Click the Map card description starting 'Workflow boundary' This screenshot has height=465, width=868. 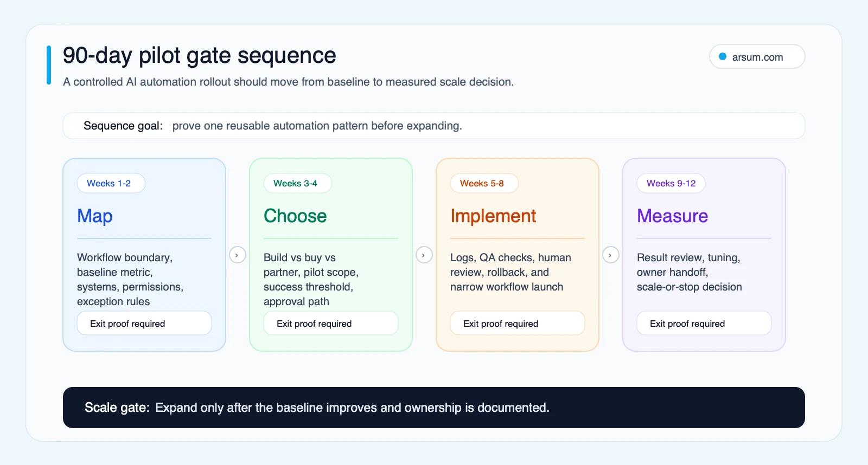point(130,279)
